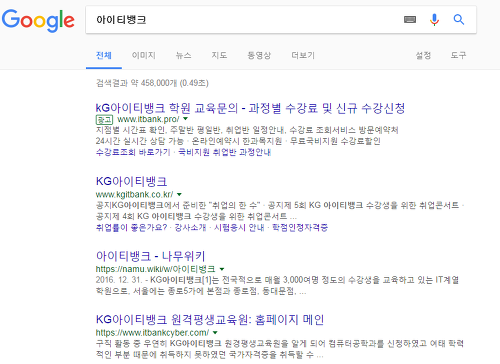Expand arrow next to www.kgitbank.co.kr
This screenshot has height=364, width=500.
pos(179,194)
